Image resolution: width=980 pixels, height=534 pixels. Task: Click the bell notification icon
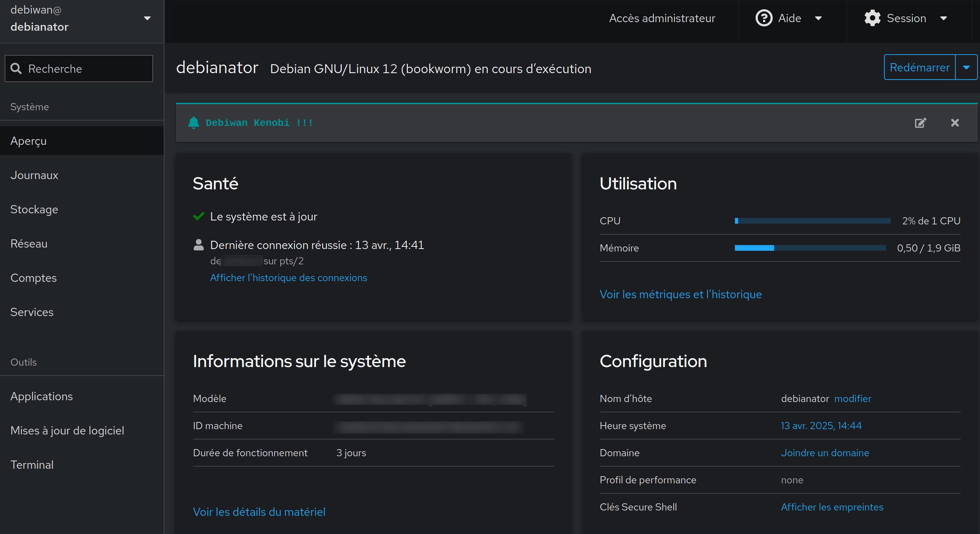(194, 122)
